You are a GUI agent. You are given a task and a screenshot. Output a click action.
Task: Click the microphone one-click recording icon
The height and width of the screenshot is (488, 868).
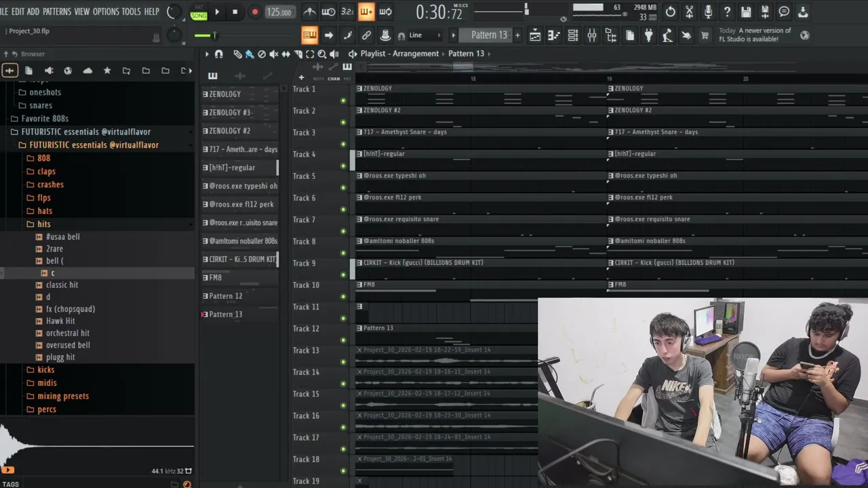pyautogui.click(x=708, y=12)
